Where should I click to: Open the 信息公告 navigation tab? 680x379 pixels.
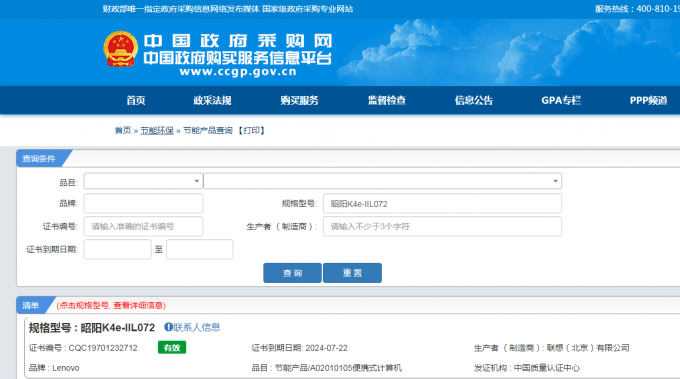[x=474, y=100]
